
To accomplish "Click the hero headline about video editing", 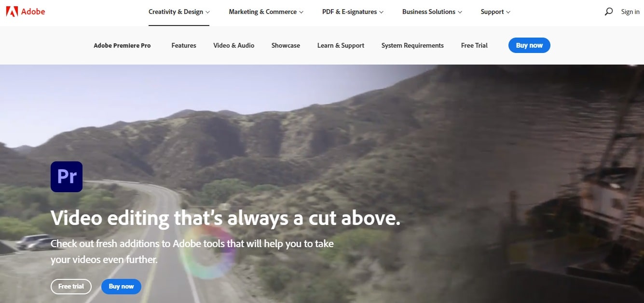I will click(x=225, y=218).
